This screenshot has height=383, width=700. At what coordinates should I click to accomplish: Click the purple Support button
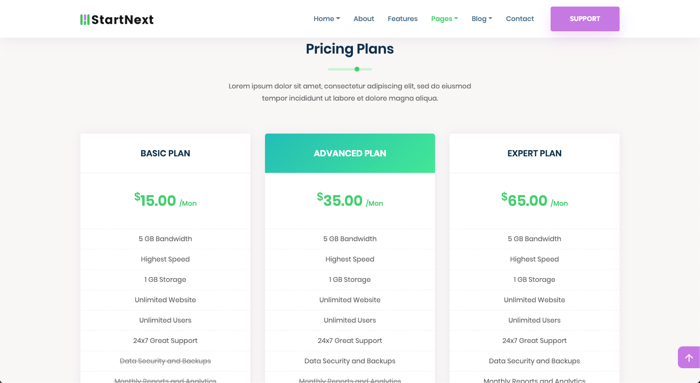tap(585, 19)
